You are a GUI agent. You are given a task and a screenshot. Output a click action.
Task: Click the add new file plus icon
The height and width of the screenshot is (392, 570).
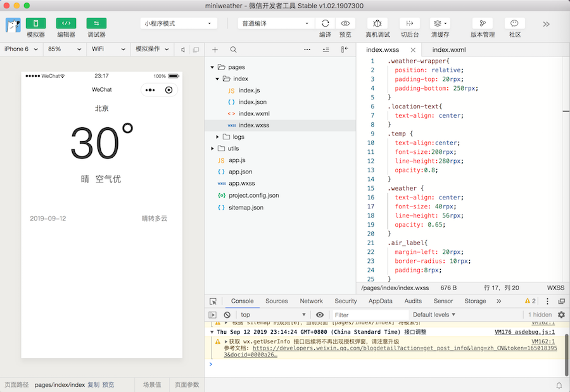click(215, 49)
